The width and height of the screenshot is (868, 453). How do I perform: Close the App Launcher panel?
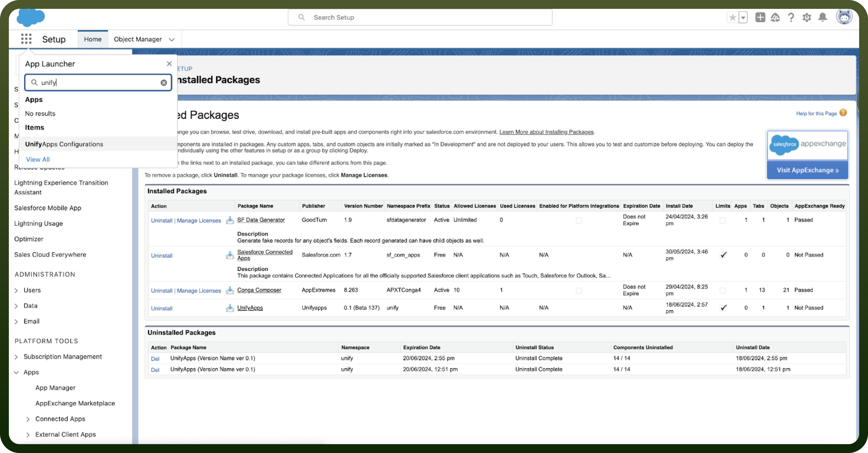click(169, 64)
